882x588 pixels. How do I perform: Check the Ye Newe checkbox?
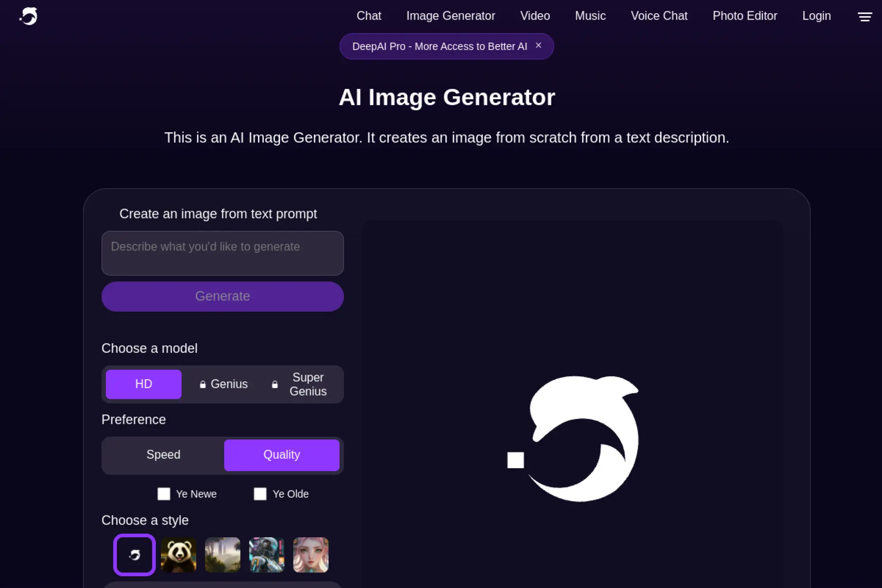point(164,494)
